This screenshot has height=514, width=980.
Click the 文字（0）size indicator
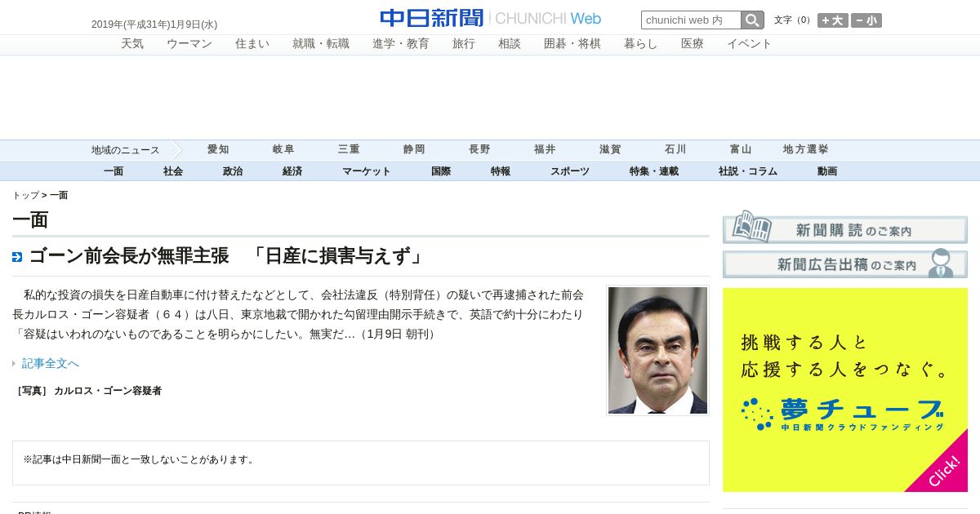point(793,20)
